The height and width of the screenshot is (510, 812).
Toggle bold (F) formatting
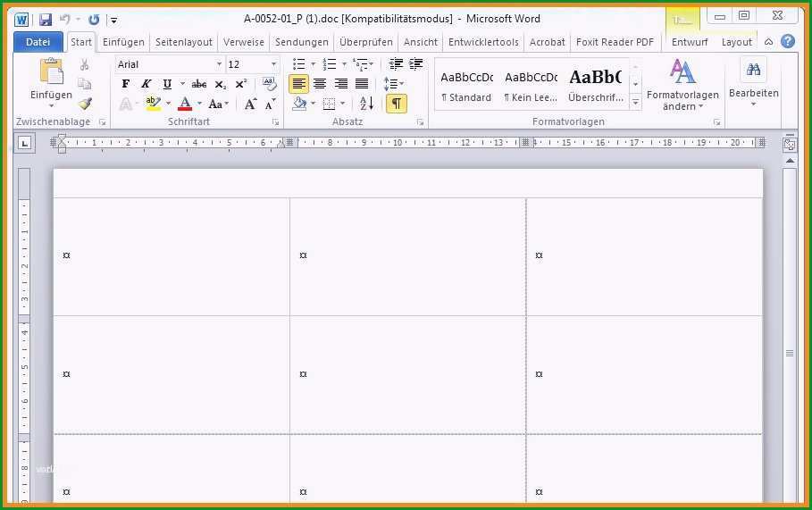(125, 84)
